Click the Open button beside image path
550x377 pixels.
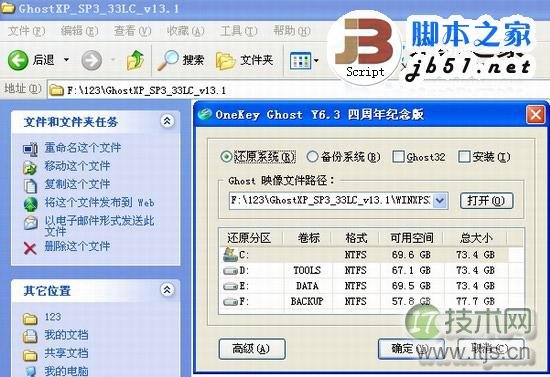(487, 201)
